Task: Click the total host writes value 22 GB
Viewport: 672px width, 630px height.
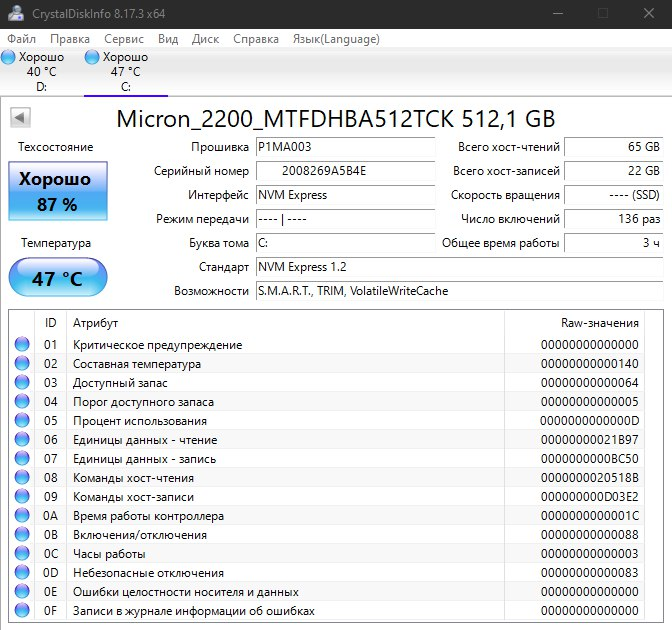Action: [x=614, y=171]
